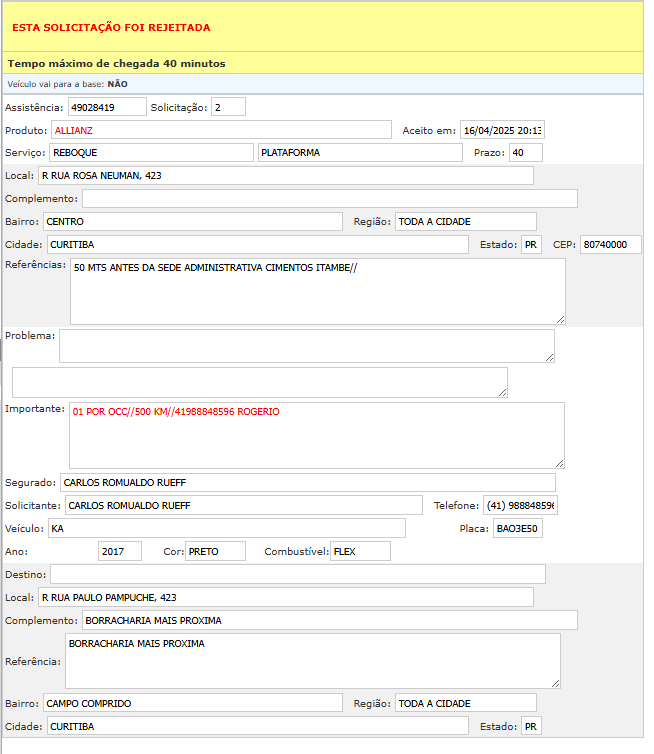The width and height of the screenshot is (654, 754).
Task: Grab the Importante text area resize handle
Action: pyautogui.click(x=560, y=463)
